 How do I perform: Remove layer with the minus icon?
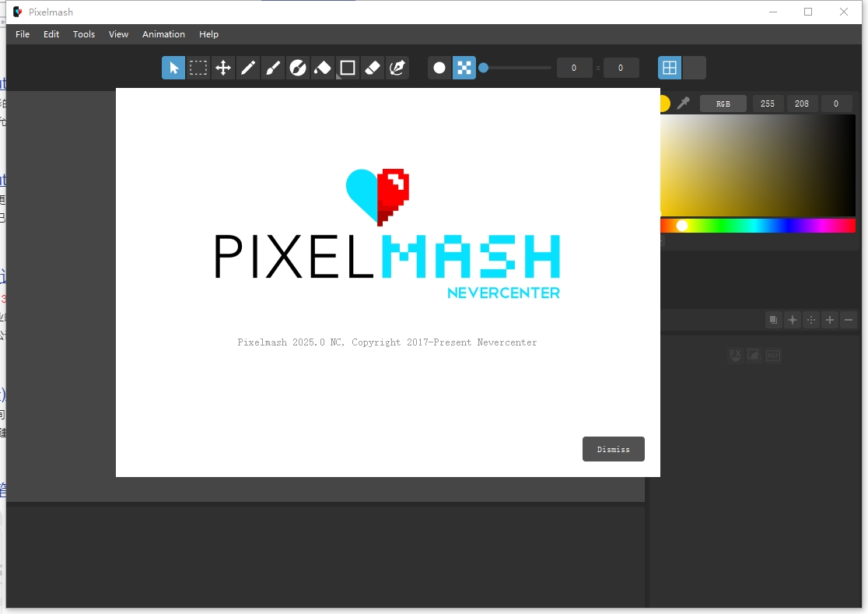point(849,320)
